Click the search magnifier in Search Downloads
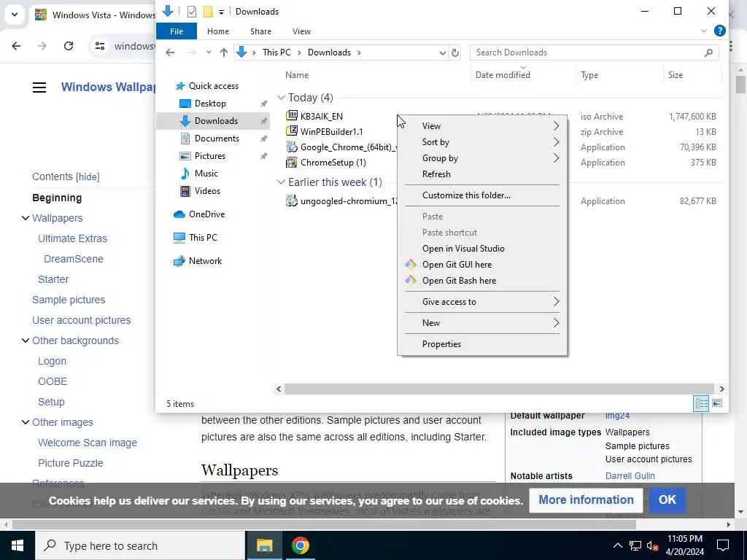The width and height of the screenshot is (747, 560). point(708,52)
